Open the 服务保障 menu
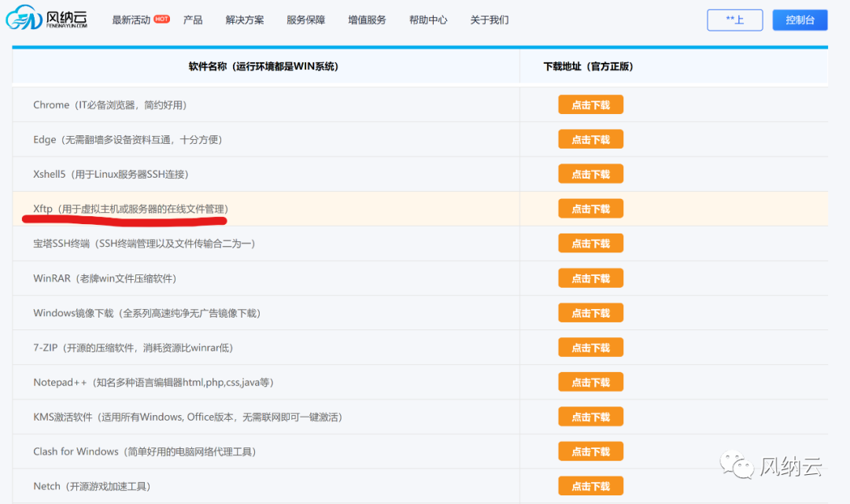The width and height of the screenshot is (850, 504). click(x=305, y=20)
